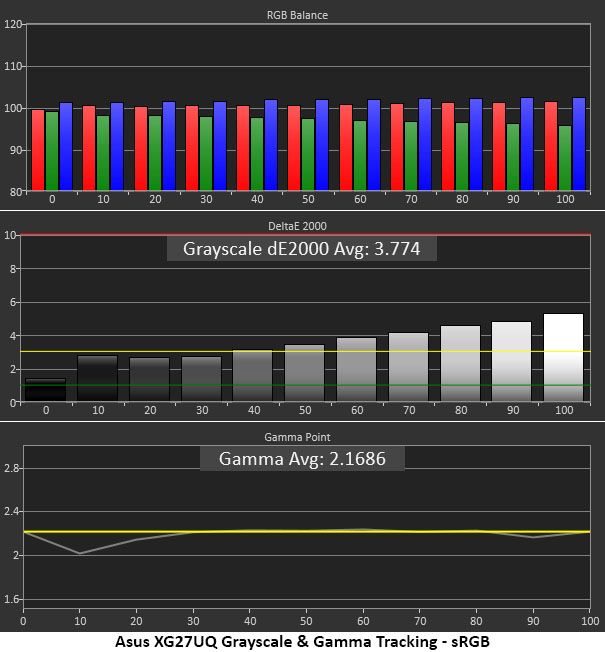Click the DeltaE bar at 80
The width and height of the screenshot is (605, 652).
[460, 363]
